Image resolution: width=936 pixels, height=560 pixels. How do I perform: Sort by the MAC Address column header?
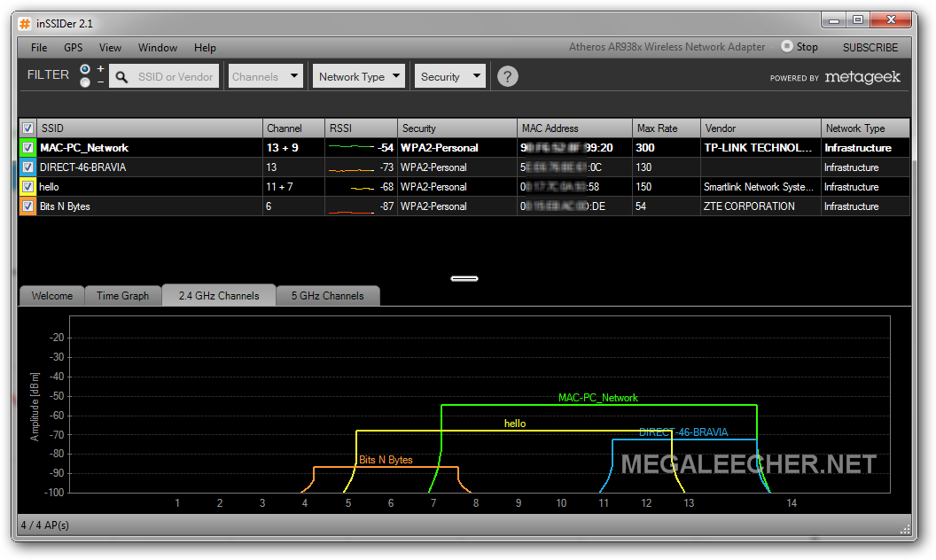[x=575, y=128]
